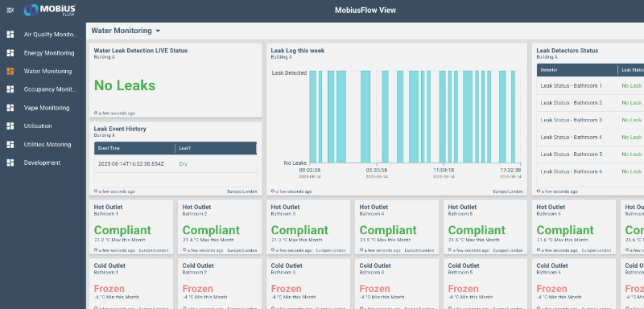Select the Leak Status - Bathroom 1 row
644x309 pixels.
(590, 86)
